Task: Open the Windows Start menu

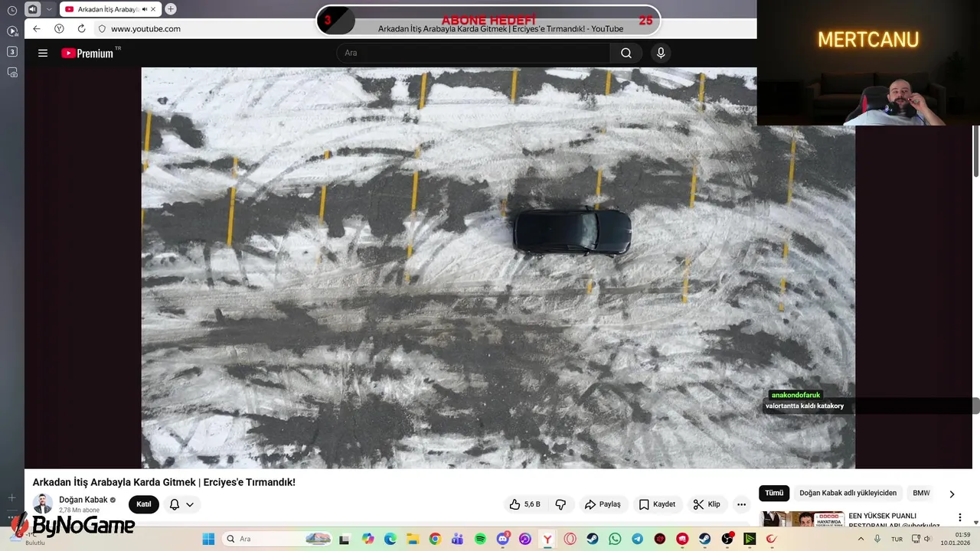Action: (x=208, y=539)
